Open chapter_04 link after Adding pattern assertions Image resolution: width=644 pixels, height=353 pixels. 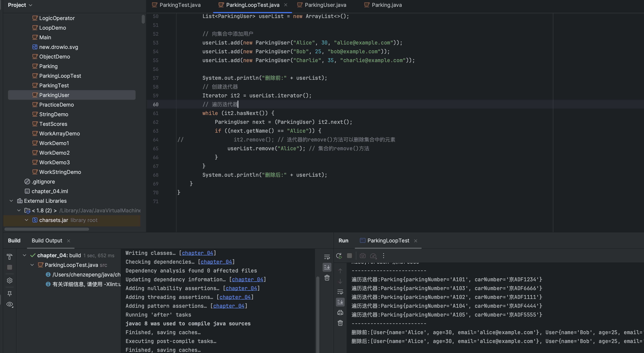coord(229,306)
